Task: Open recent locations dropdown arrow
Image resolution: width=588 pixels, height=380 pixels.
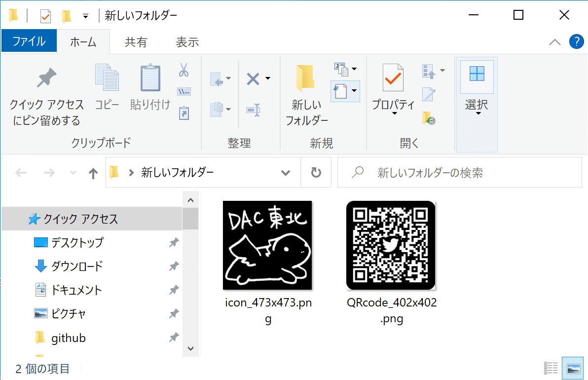Action: [x=73, y=173]
